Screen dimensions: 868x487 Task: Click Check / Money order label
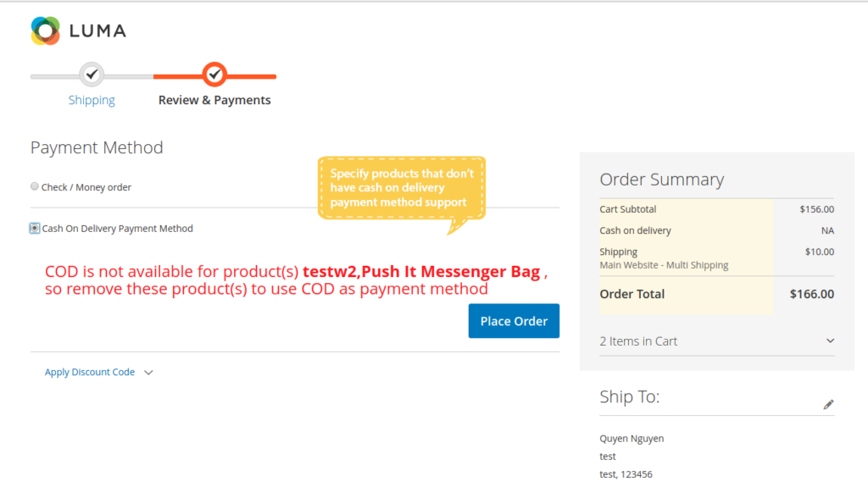[86, 187]
